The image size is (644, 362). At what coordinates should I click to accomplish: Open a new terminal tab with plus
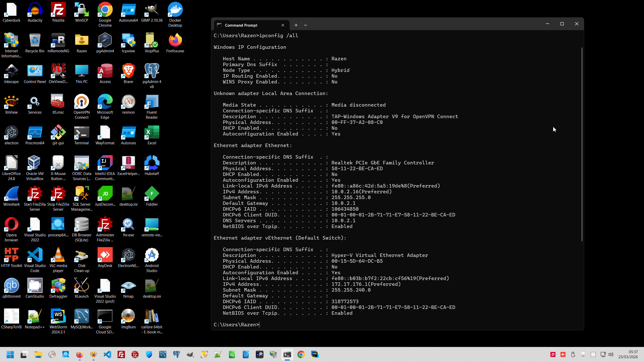(296, 25)
